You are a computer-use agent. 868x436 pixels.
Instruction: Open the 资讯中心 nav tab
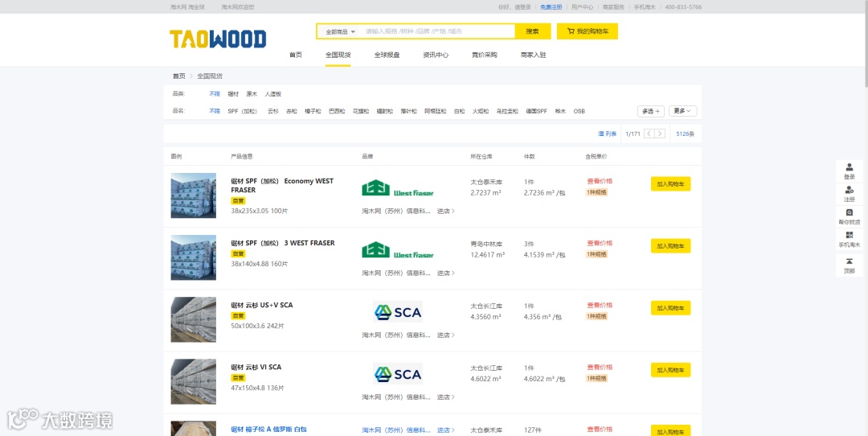(x=435, y=55)
